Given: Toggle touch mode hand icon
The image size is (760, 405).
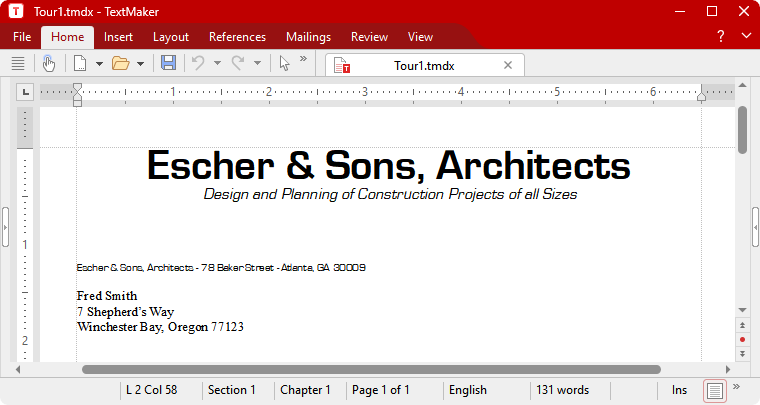Looking at the screenshot, I should point(49,63).
